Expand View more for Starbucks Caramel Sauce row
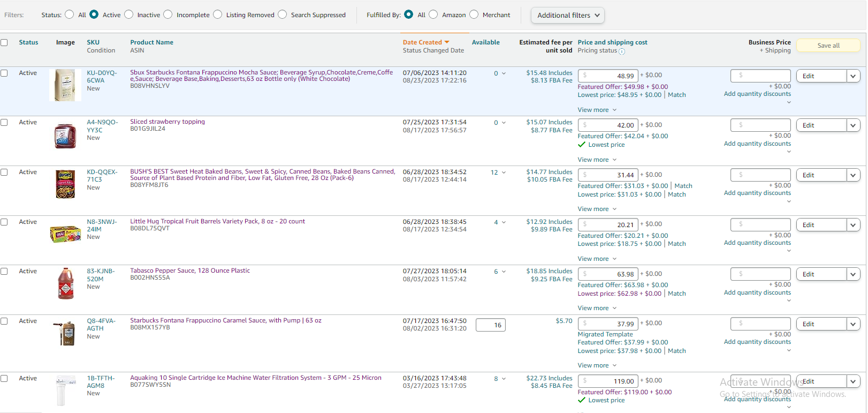Viewport: 868px width, 413px height. (597, 365)
